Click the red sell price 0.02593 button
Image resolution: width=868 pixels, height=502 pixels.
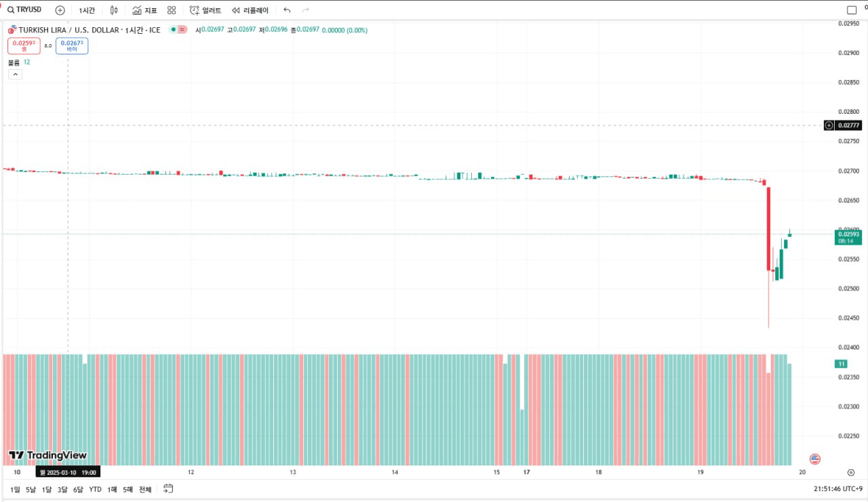click(x=24, y=46)
